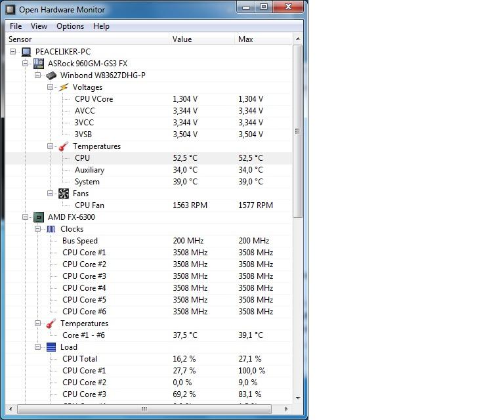
Task: Collapse the Voltages group
Action: tap(50, 87)
